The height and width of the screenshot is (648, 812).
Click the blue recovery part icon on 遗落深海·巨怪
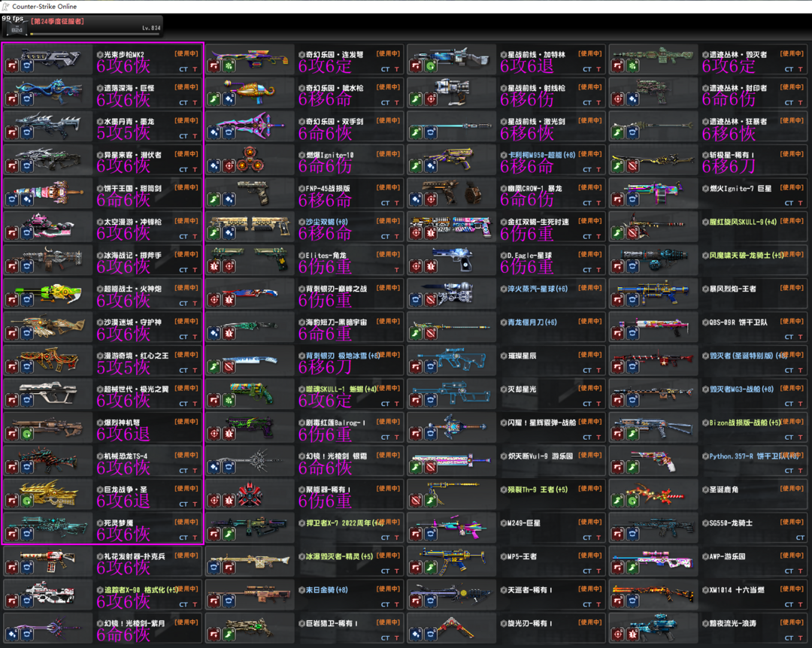click(x=26, y=99)
